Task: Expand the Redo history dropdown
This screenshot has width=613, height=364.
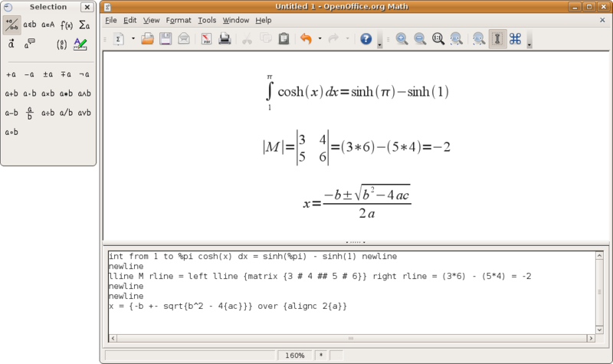Action: pos(347,39)
